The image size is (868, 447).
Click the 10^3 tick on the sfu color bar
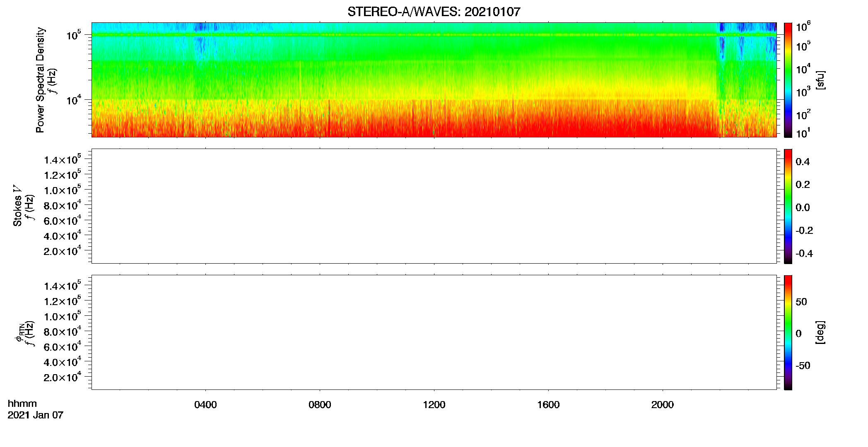[x=803, y=92]
